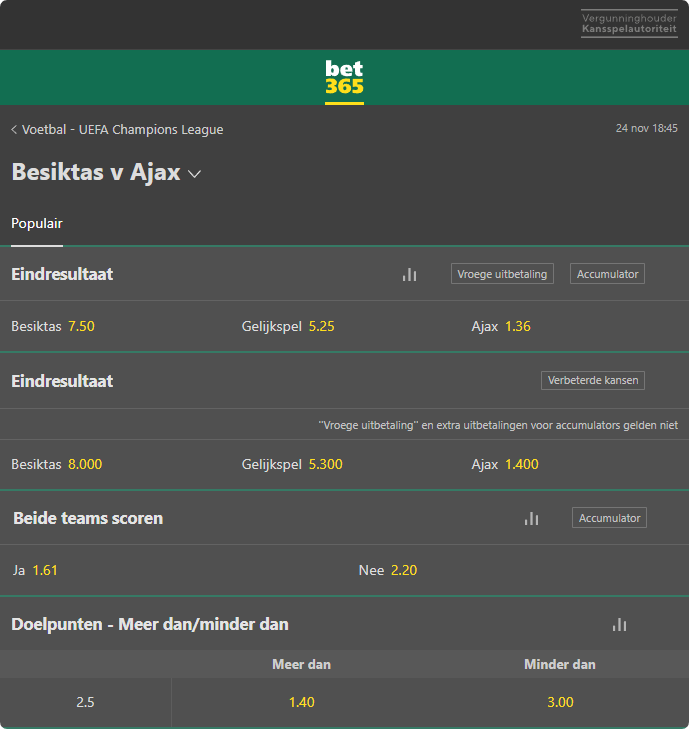Choose Nee 2.20 for both teams scoring

[388, 570]
